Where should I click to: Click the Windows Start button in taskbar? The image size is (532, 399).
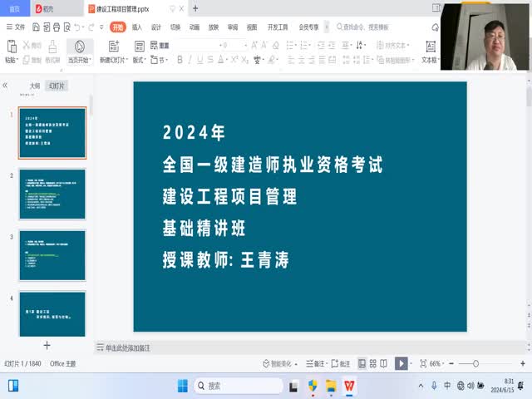[183, 386]
